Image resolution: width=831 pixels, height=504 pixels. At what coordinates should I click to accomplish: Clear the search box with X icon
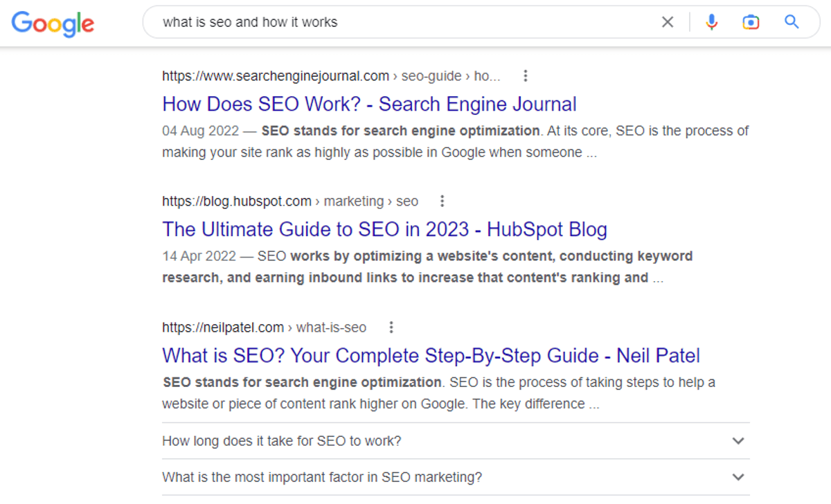click(667, 22)
